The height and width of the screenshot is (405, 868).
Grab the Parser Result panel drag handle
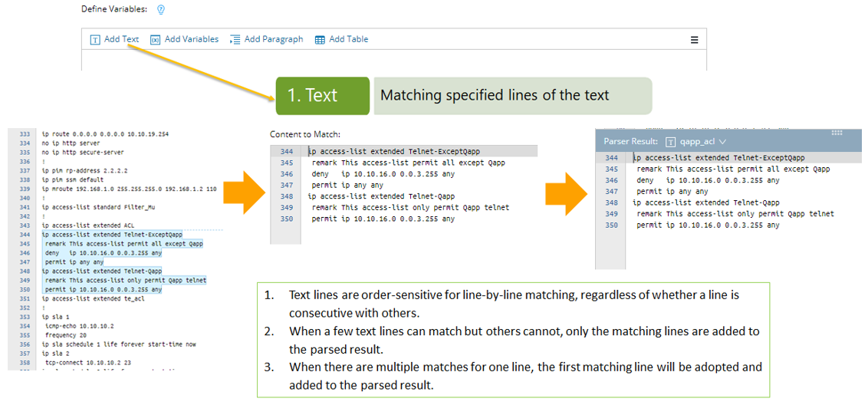click(837, 133)
